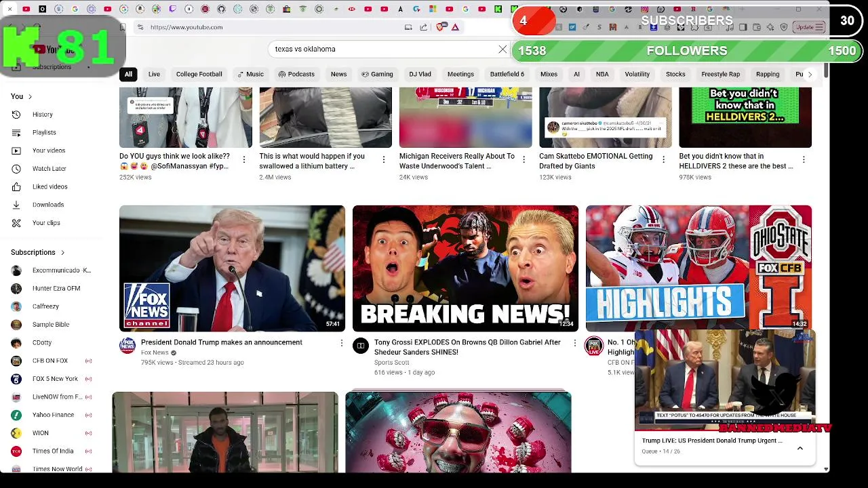This screenshot has width=868, height=488.
Task: Click the youtube.com address bar
Action: point(271,27)
